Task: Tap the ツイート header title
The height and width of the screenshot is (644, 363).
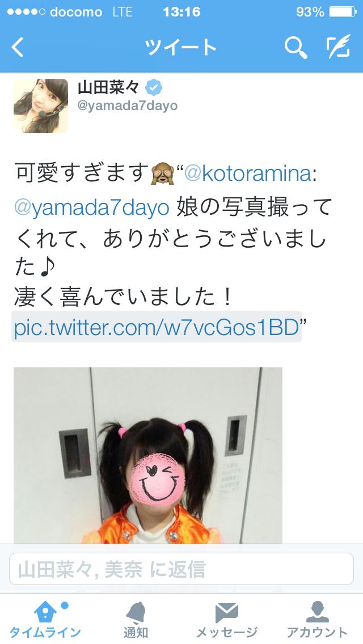Action: (x=181, y=47)
